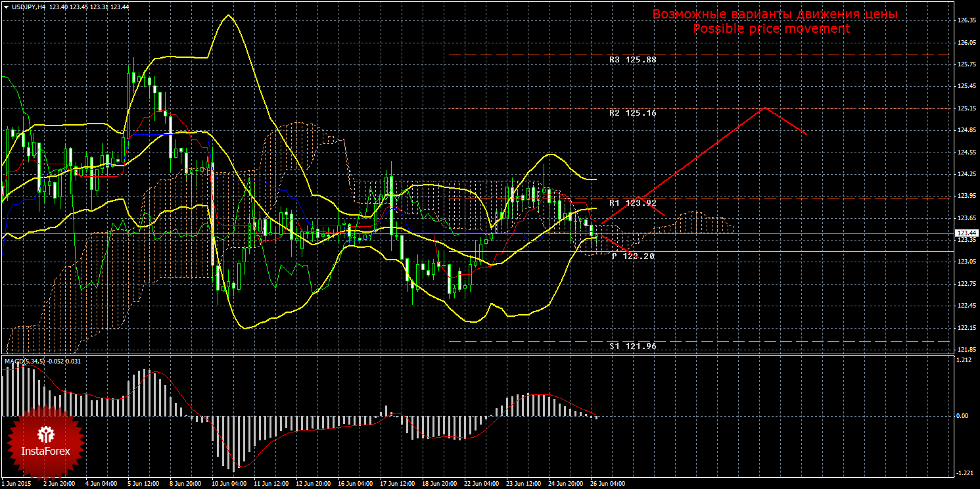Click the MACD(5,34,5) indicator label
Viewport: 980px width, 489px height.
[25, 361]
